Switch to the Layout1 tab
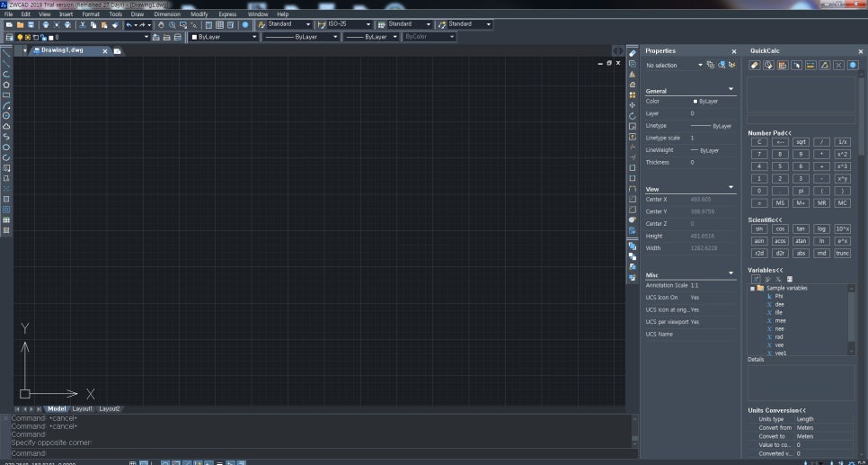 [83, 409]
